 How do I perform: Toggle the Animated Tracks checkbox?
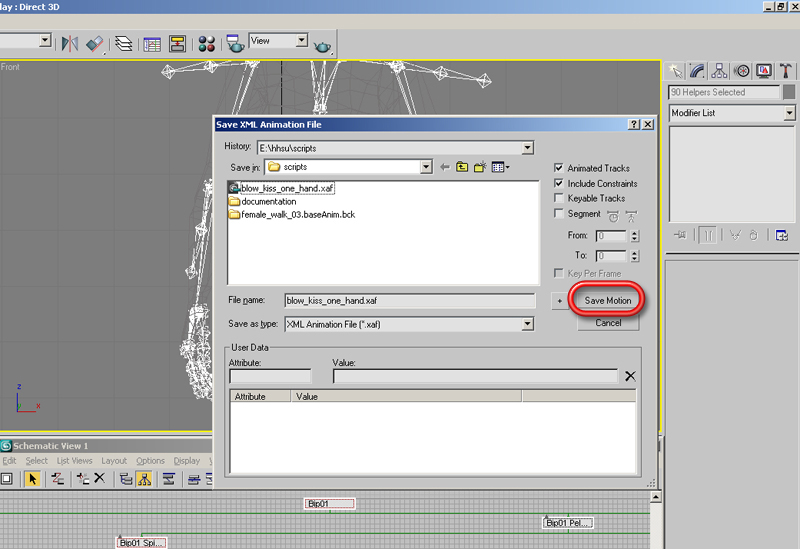point(559,168)
